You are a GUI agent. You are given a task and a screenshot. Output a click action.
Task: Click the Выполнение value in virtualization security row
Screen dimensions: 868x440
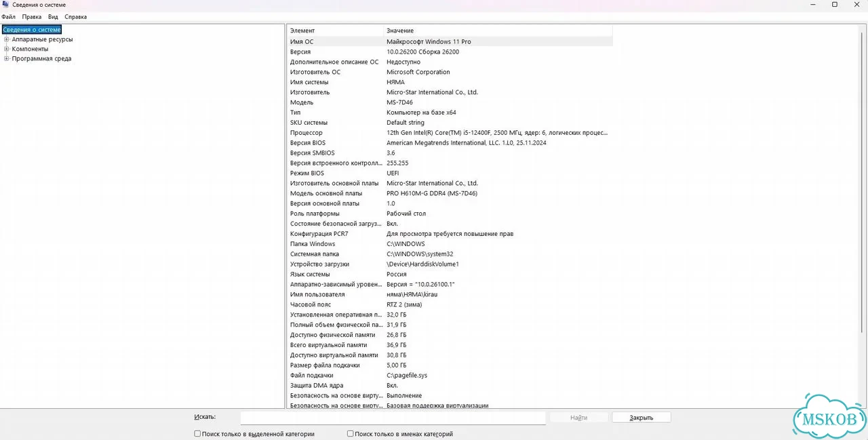click(x=404, y=396)
